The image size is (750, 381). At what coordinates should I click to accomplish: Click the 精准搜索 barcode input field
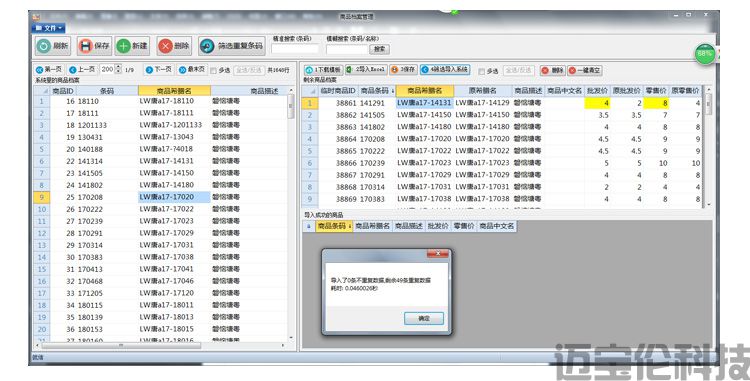click(295, 49)
